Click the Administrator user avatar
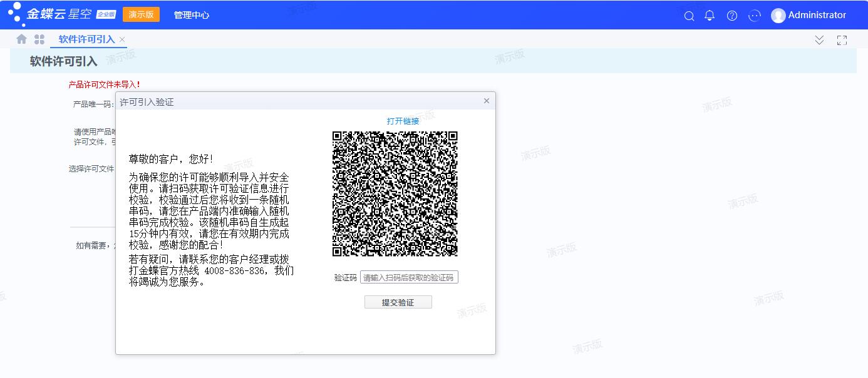This screenshot has width=868, height=378. pyautogui.click(x=778, y=16)
